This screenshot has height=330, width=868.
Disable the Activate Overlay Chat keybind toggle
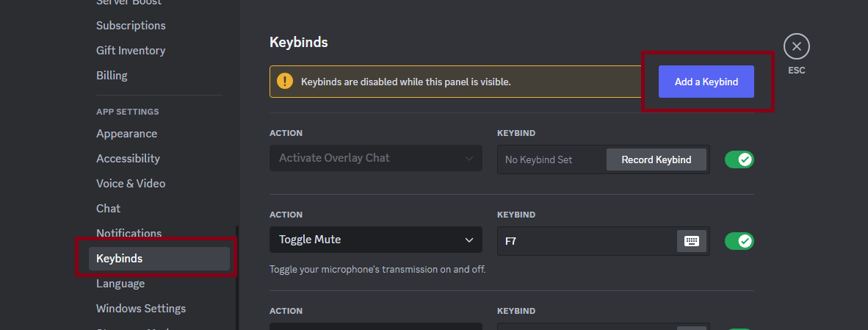point(739,159)
